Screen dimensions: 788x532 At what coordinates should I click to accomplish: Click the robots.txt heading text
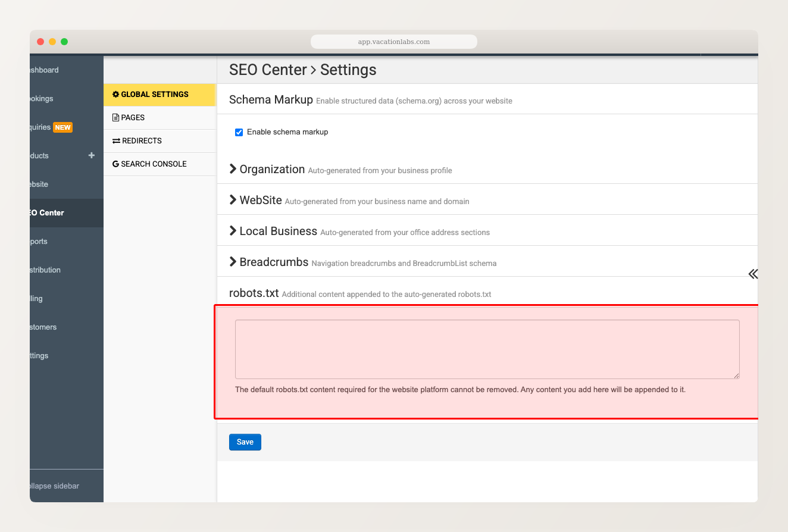tap(254, 293)
